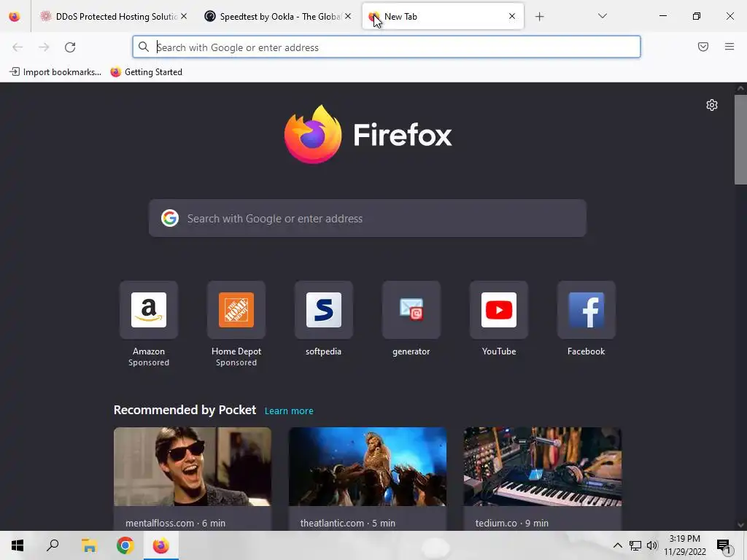
Task: Click the "tedium.co · 9 min" text
Action: point(511,523)
